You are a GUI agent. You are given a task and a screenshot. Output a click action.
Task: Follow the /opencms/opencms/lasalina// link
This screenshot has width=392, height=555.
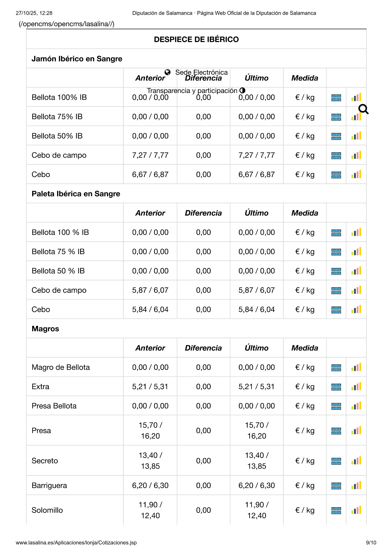[x=66, y=24]
